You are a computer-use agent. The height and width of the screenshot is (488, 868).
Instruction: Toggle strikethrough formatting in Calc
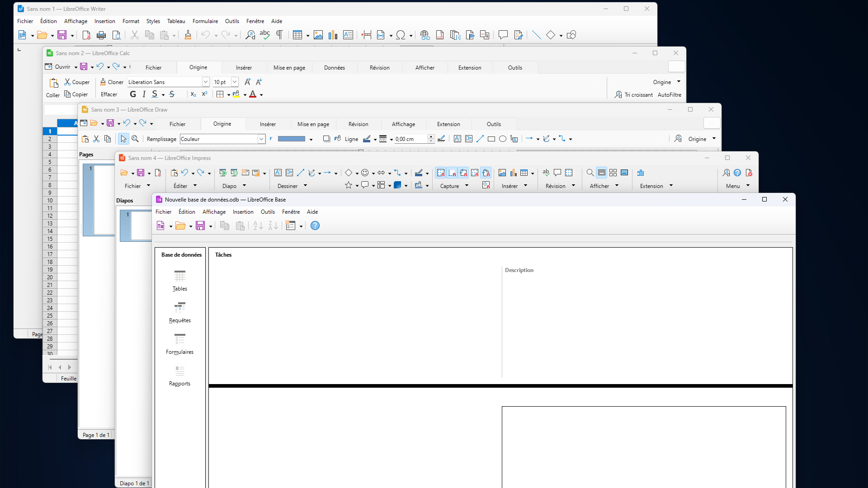(172, 94)
